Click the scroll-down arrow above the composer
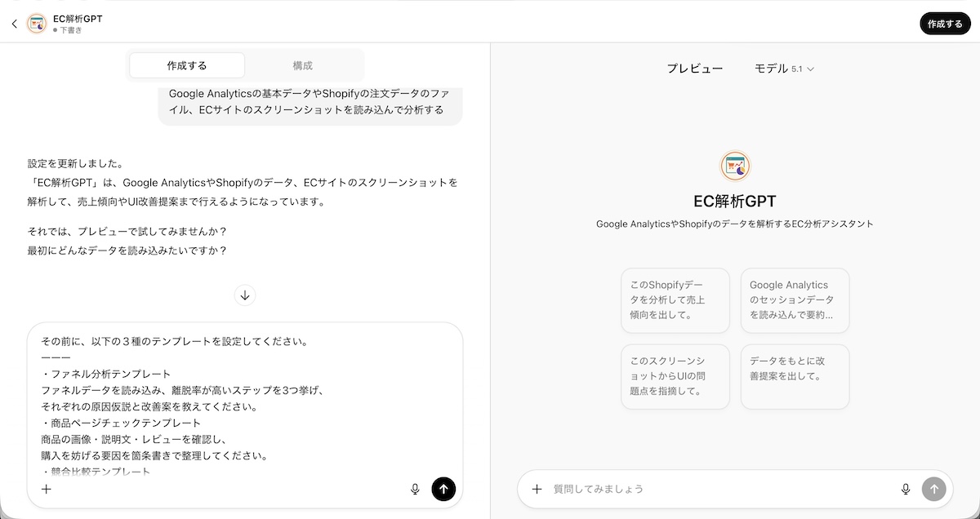 tap(245, 295)
